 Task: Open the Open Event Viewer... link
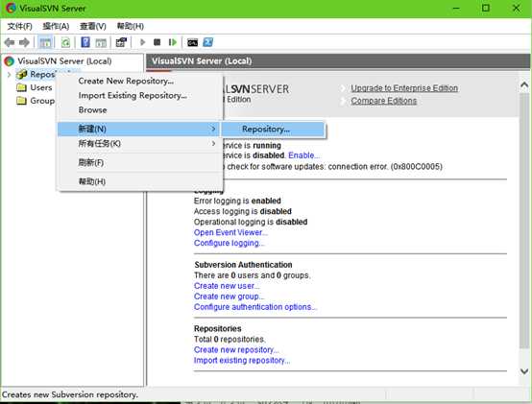click(x=230, y=232)
